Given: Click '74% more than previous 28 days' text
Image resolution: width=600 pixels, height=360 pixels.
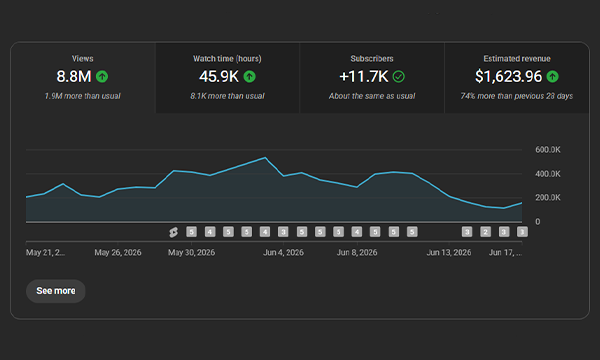Looking at the screenshot, I should [x=517, y=96].
